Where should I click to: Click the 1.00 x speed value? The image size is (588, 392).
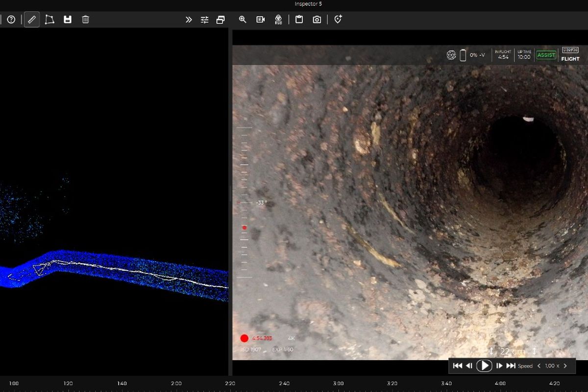552,366
